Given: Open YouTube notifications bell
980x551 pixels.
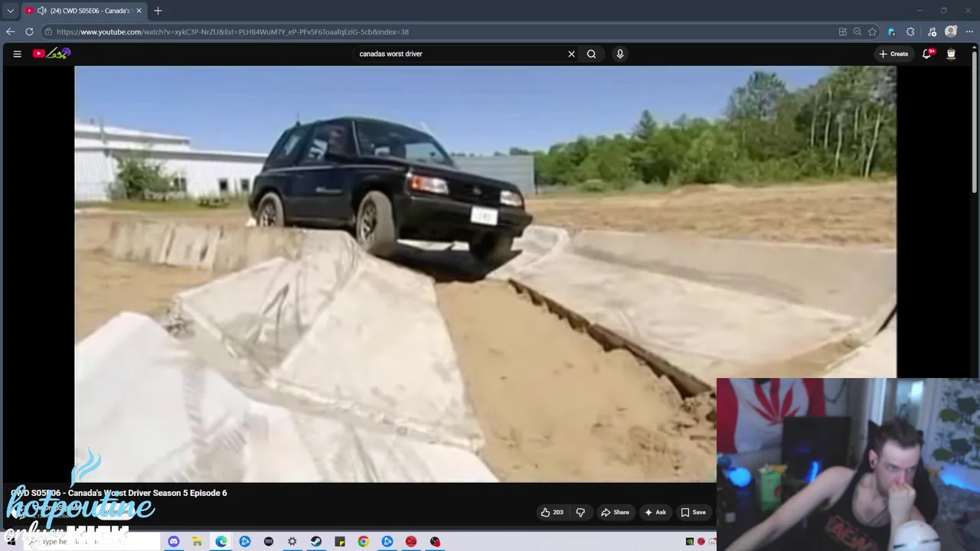Looking at the screenshot, I should click(x=927, y=54).
